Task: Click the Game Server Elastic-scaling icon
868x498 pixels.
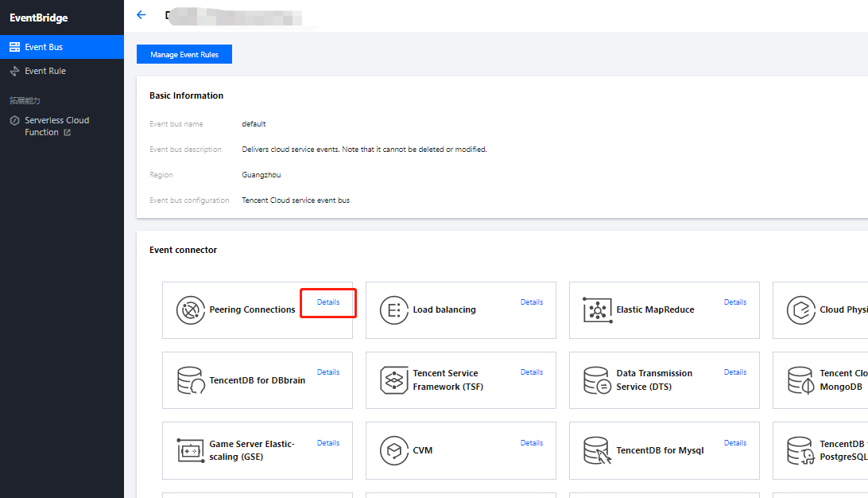Action: (190, 450)
